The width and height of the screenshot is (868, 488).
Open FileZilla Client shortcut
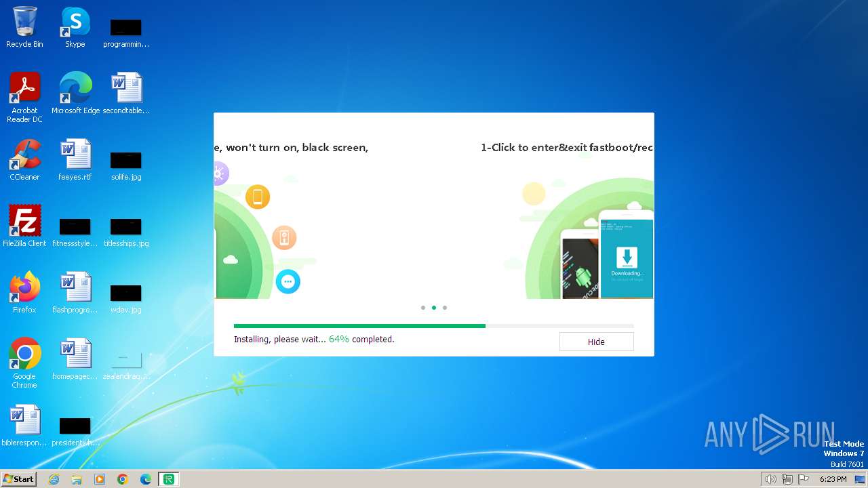click(24, 226)
